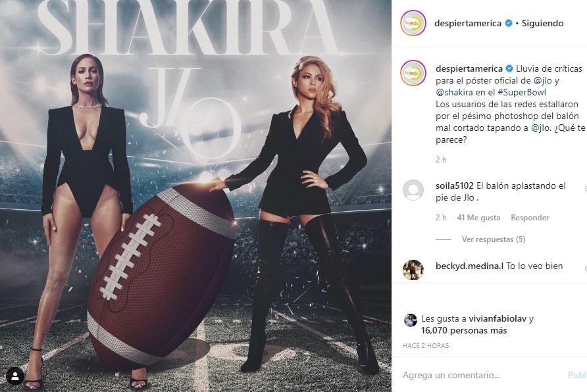Open despiertamerica avatar beside caption

(x=413, y=72)
